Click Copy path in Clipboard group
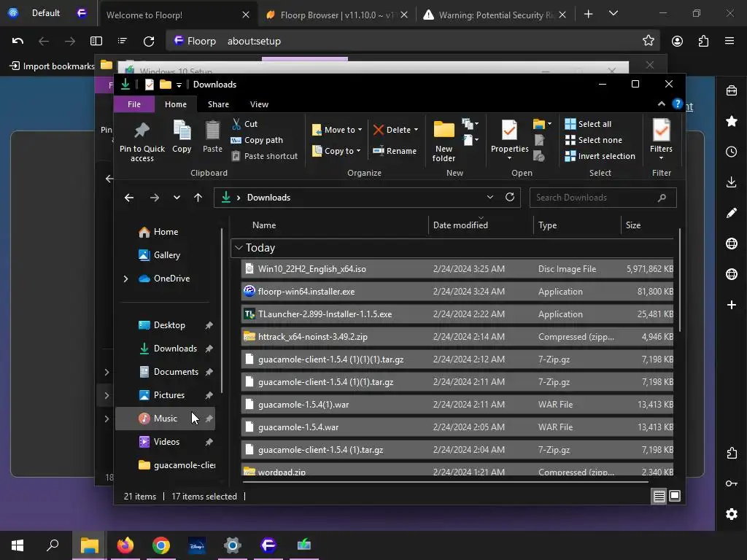Image resolution: width=747 pixels, height=560 pixels. (x=257, y=140)
